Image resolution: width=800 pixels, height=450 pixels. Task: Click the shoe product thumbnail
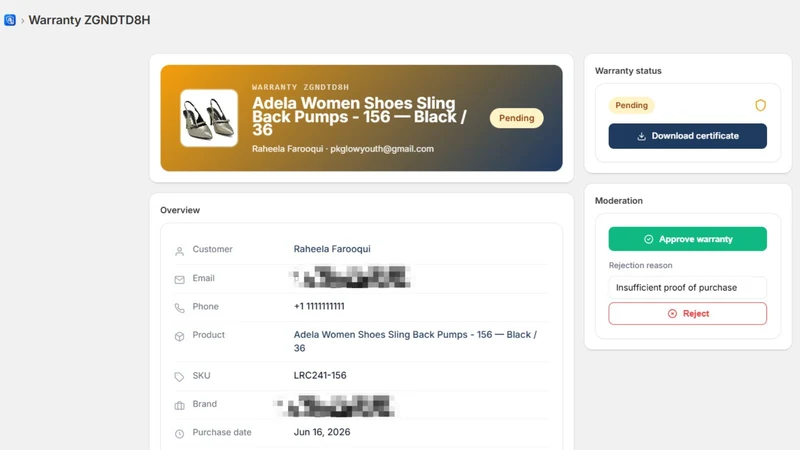point(209,118)
